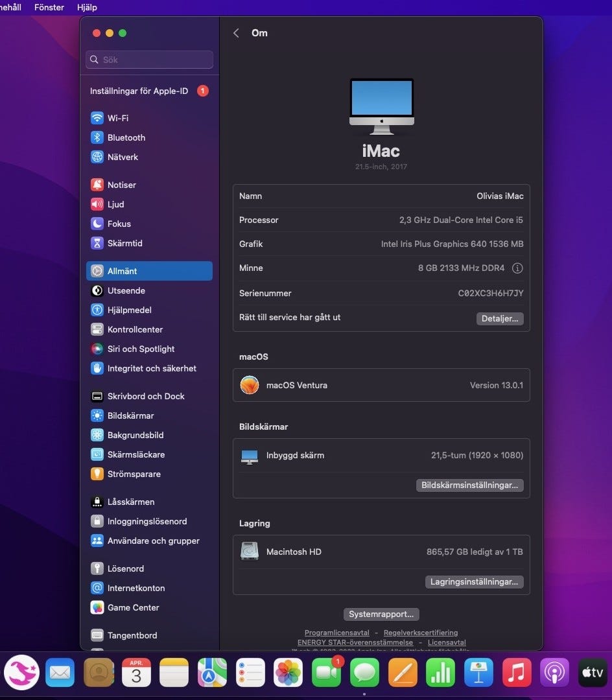
Task: Click Bildskärmsinställningar... button
Action: pyautogui.click(x=469, y=485)
